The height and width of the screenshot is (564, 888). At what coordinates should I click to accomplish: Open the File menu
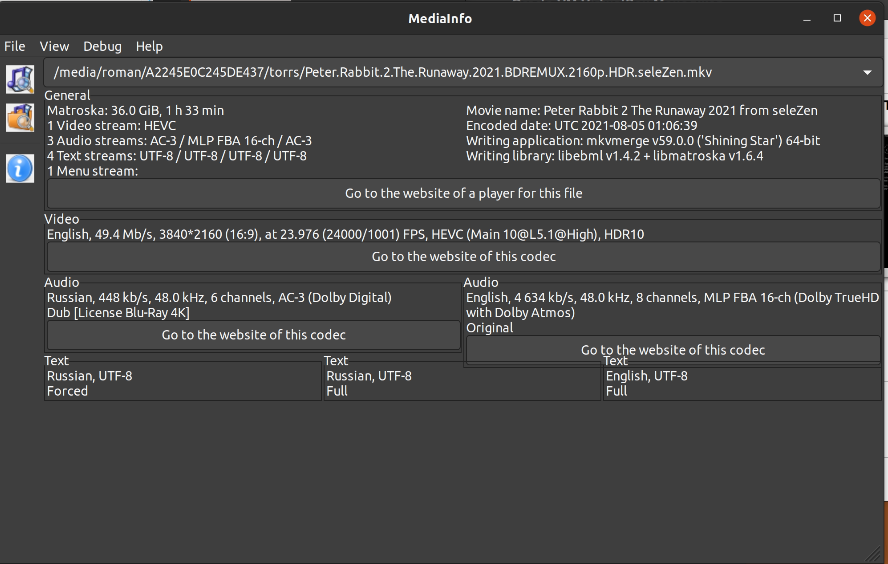[15, 46]
